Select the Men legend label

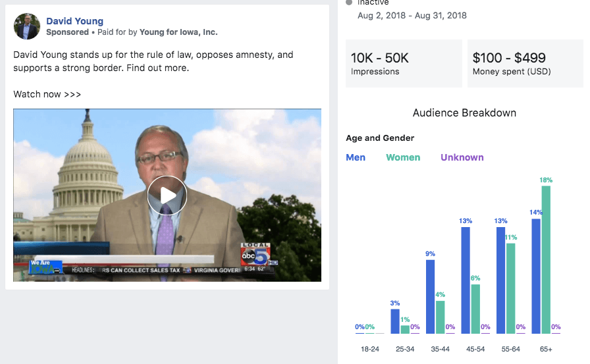[x=356, y=157]
